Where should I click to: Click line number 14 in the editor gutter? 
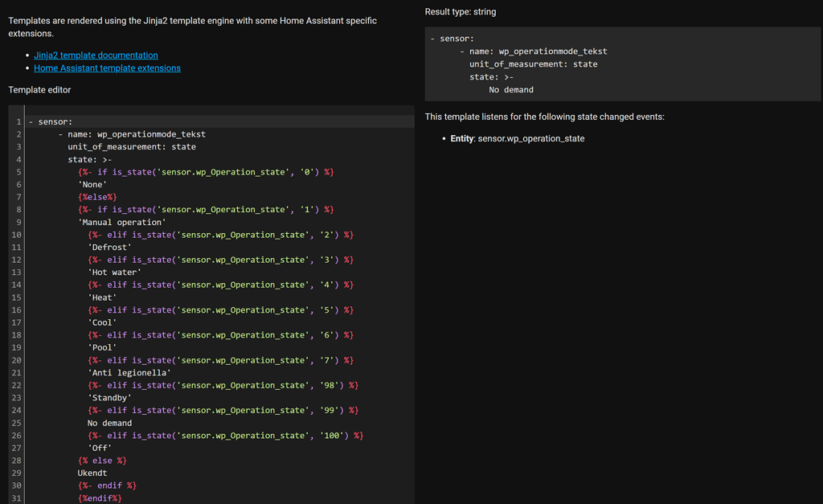point(17,285)
